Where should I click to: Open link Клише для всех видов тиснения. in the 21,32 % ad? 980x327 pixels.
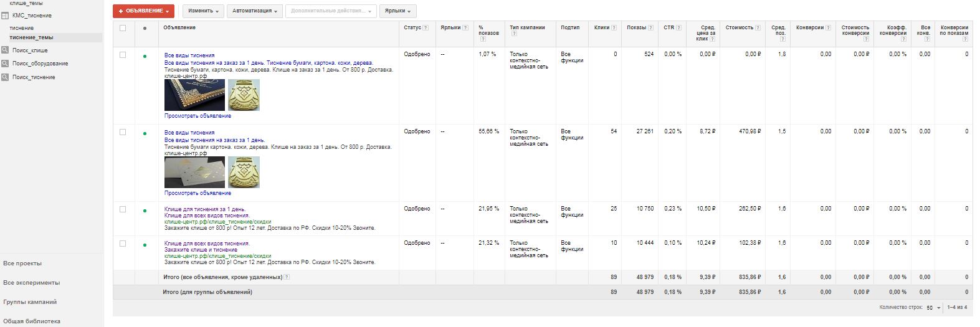[207, 244]
